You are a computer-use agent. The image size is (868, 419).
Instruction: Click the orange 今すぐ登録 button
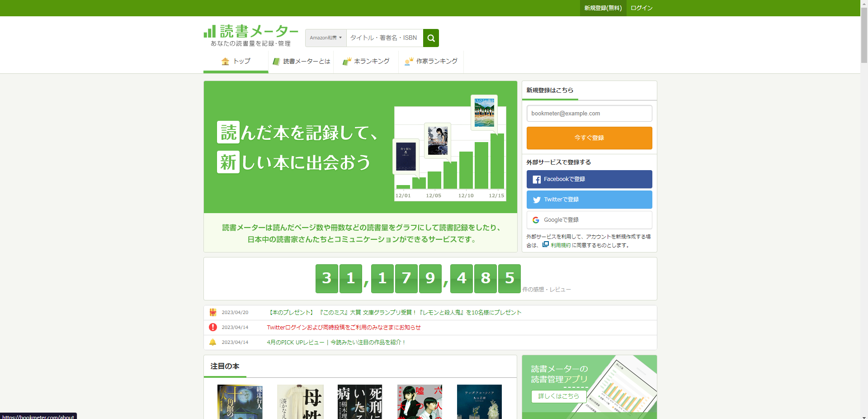tap(589, 138)
